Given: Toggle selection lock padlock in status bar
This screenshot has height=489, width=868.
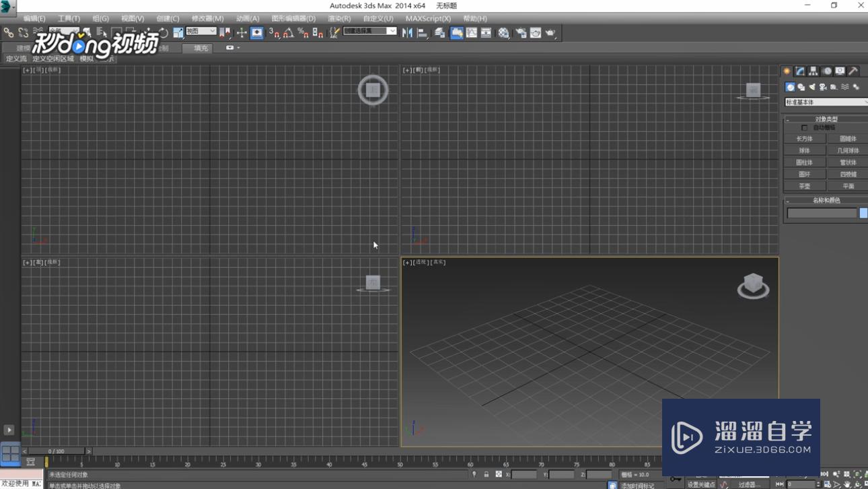Looking at the screenshot, I should point(486,475).
